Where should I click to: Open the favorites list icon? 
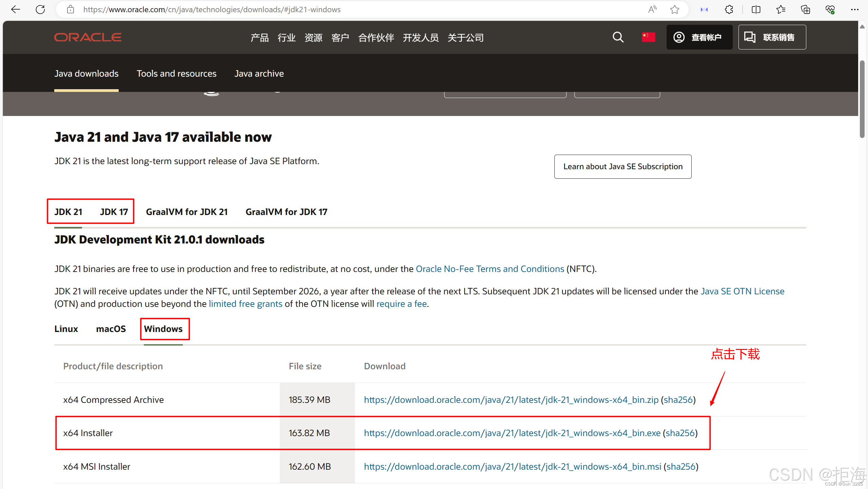click(781, 9)
